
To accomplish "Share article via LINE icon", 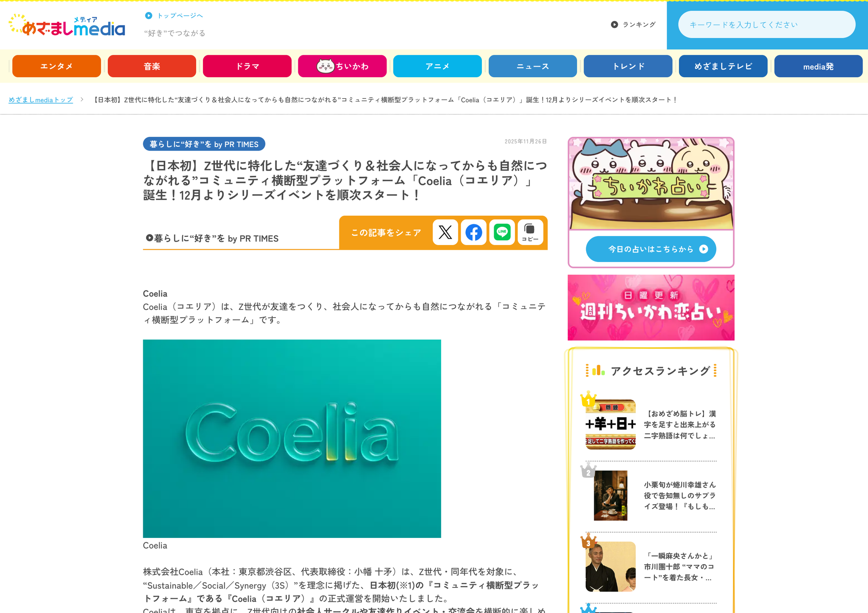I will coord(502,232).
